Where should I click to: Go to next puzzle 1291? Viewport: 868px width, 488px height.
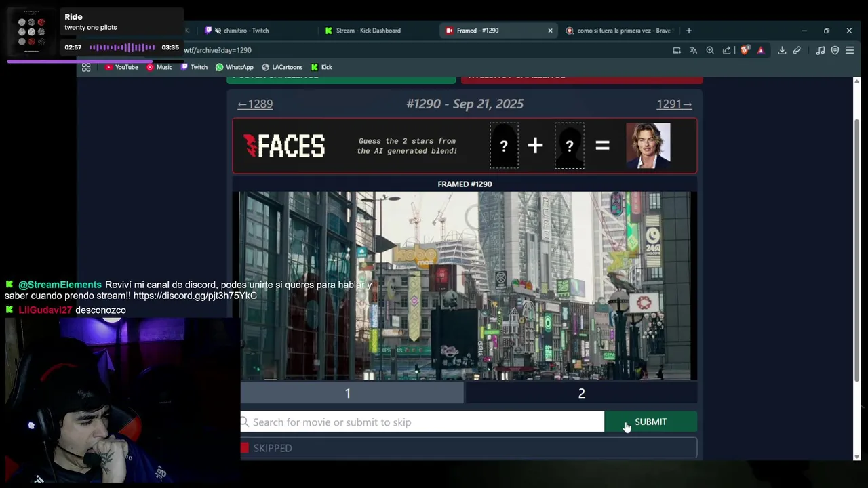[674, 104]
